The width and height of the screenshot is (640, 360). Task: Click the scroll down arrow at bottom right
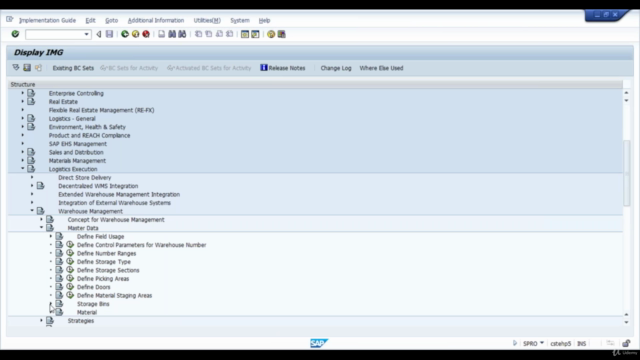pos(627,322)
